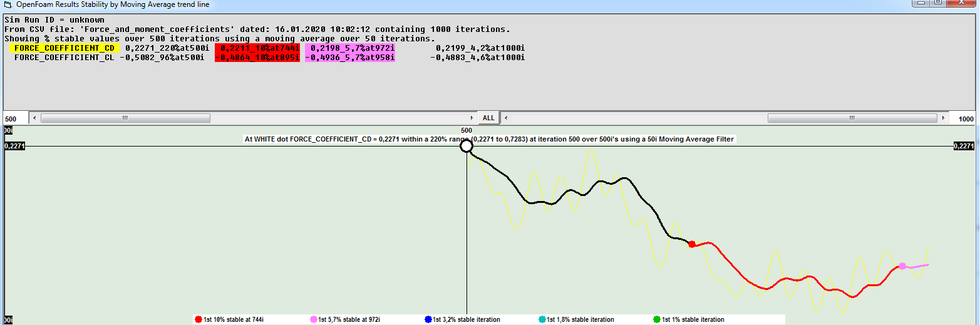This screenshot has height=325, width=980.
Task: Click right arrow of the start-iteration scrollbar
Action: 472,118
